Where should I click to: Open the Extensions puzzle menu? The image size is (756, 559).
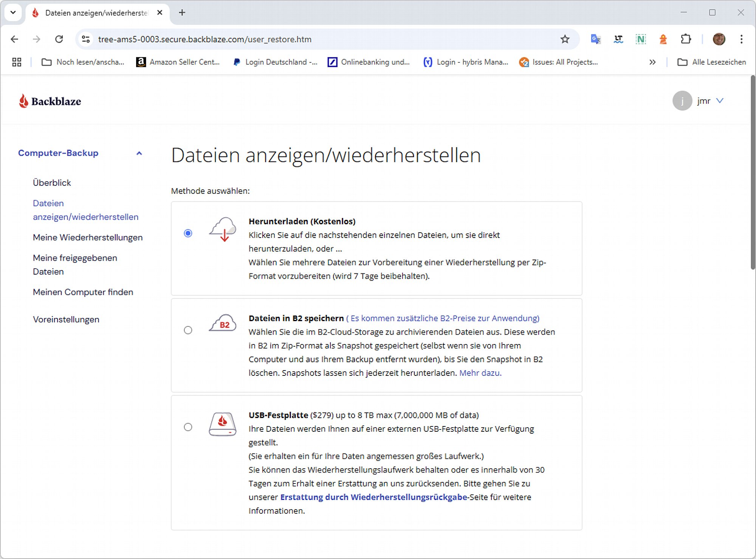coord(686,39)
